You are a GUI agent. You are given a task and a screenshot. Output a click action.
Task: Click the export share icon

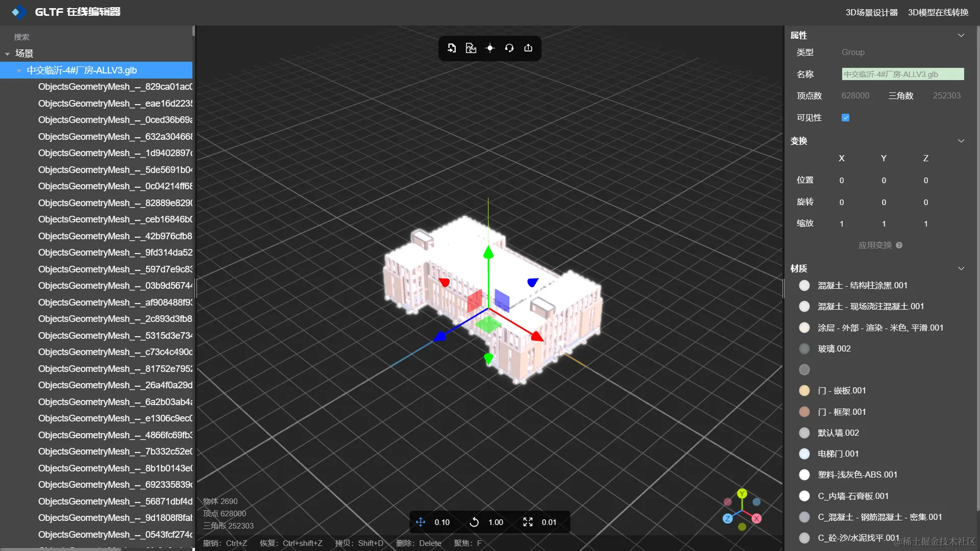point(528,48)
